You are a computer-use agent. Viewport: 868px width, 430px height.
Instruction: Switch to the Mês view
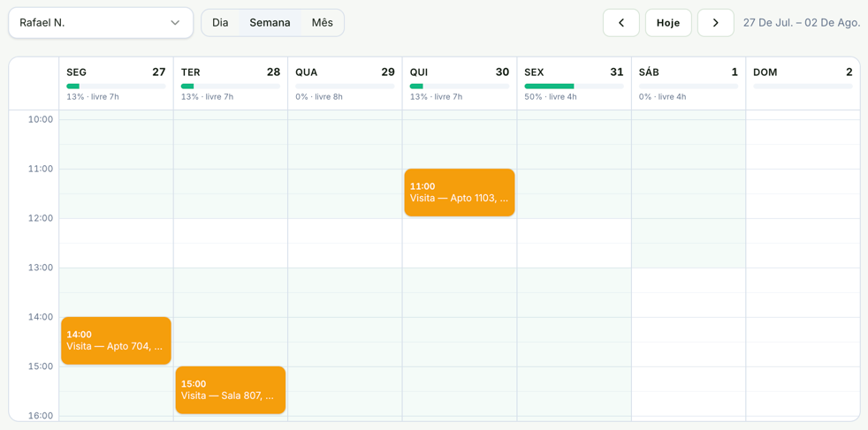coord(322,23)
